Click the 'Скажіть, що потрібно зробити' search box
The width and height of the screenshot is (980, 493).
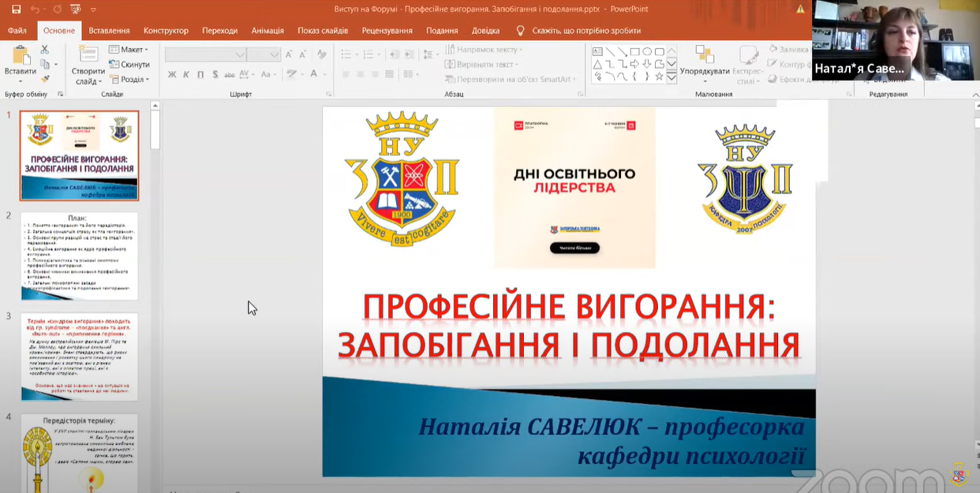585,31
